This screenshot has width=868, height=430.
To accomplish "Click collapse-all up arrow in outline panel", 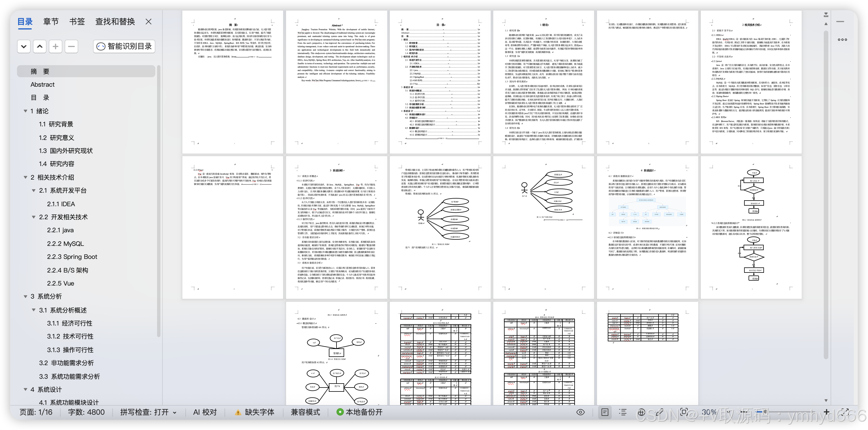I will point(39,46).
